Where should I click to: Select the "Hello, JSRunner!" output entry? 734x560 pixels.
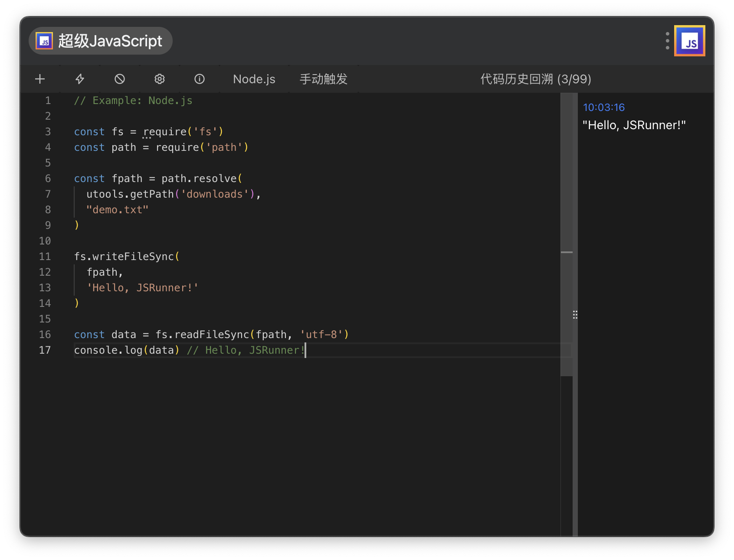tap(634, 125)
